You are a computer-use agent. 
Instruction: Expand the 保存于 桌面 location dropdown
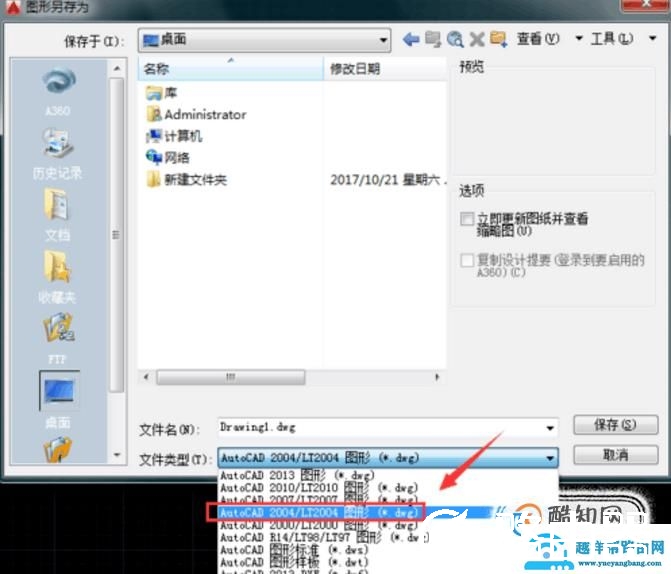pyautogui.click(x=383, y=40)
